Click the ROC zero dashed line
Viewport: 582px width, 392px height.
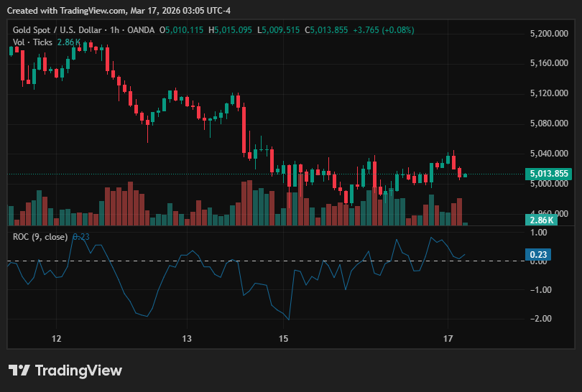click(x=266, y=261)
